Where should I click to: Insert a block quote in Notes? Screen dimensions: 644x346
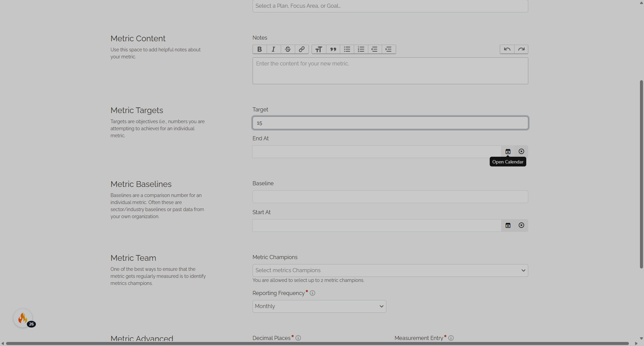[x=333, y=49]
